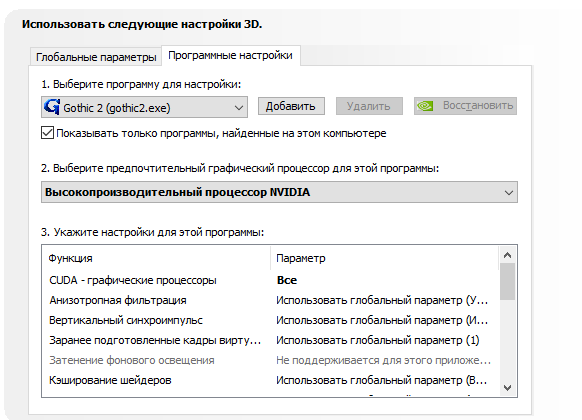
Task: Select the Анизотропная фильтрация row
Action: tap(270, 300)
